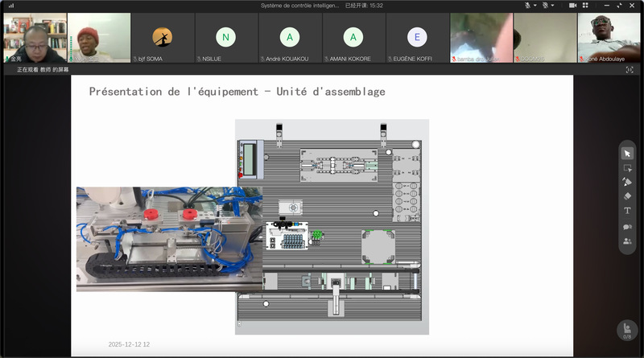Click the participants icon in annotation toolbar
644x358 pixels.
627,241
